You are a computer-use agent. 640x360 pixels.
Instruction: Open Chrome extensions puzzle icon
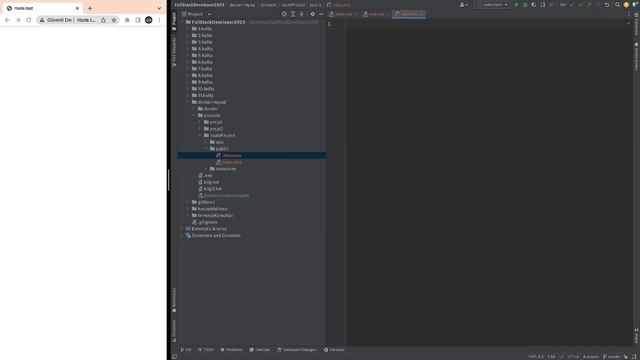pyautogui.click(x=127, y=20)
